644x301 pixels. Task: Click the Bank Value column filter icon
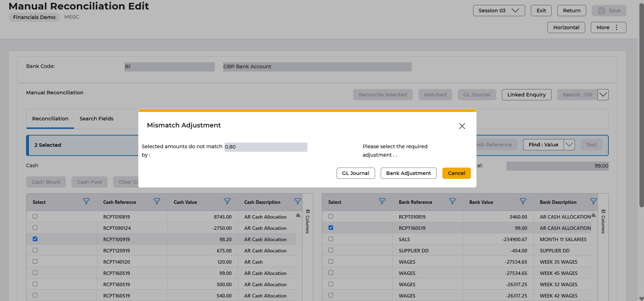pos(523,201)
